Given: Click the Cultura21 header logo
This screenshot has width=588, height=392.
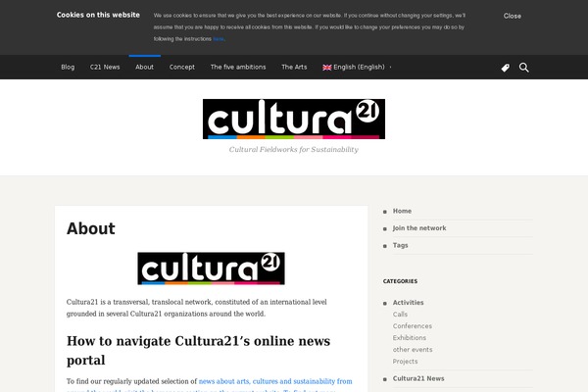Looking at the screenshot, I should point(294,120).
